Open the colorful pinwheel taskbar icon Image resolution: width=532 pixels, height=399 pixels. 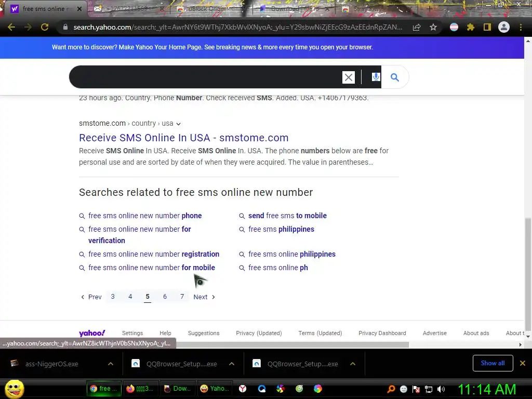click(x=280, y=389)
